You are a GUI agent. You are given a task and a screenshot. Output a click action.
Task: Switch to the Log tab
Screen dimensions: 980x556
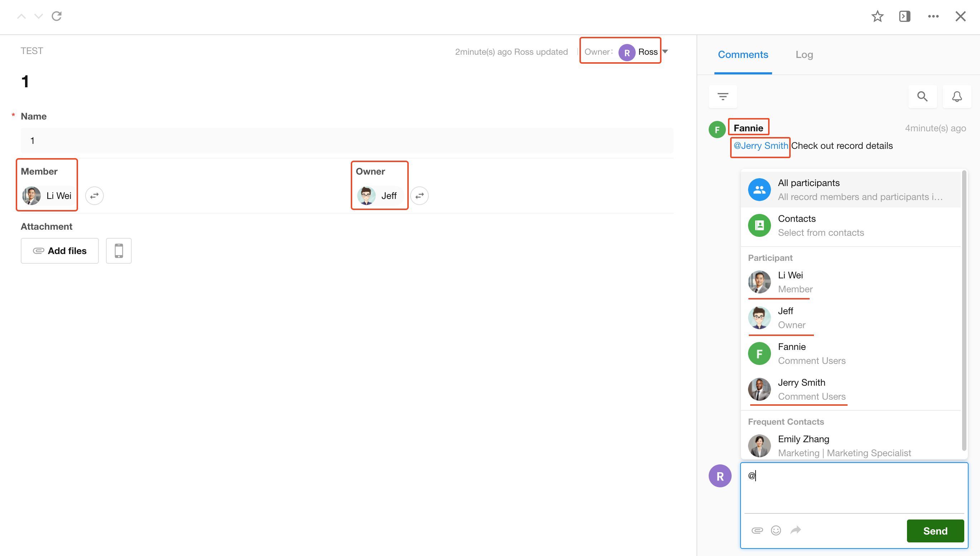pyautogui.click(x=804, y=55)
